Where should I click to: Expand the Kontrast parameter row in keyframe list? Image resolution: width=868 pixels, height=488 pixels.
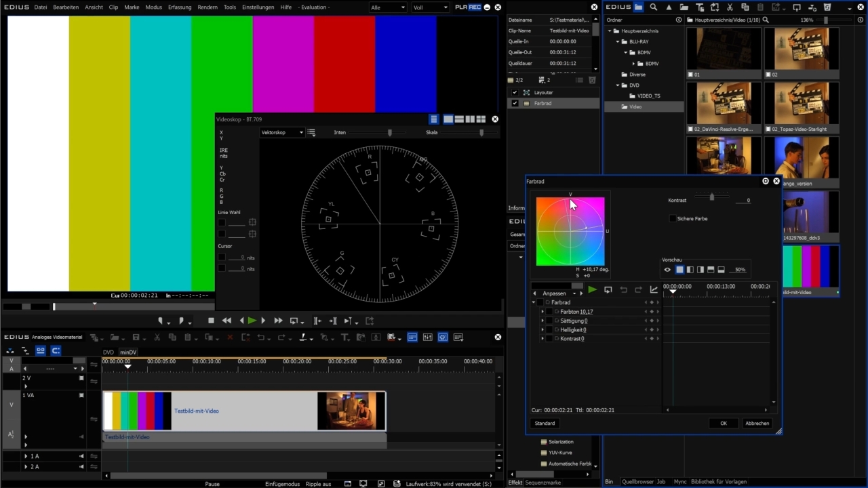[x=542, y=339]
